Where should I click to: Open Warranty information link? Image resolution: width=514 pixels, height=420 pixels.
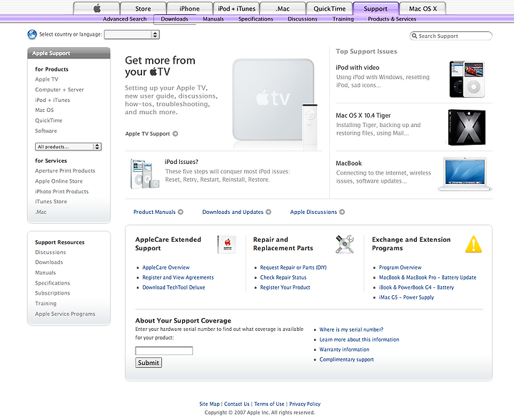[x=345, y=349]
